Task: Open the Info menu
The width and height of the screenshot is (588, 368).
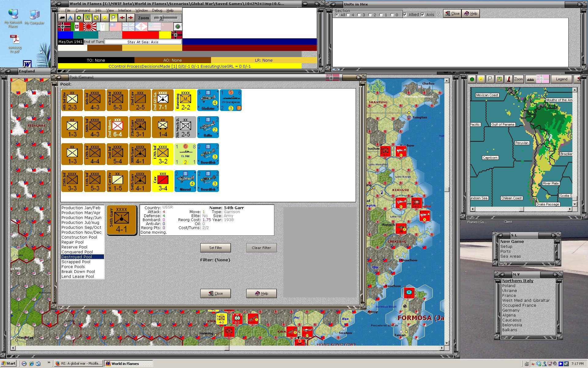Action: 98,10
